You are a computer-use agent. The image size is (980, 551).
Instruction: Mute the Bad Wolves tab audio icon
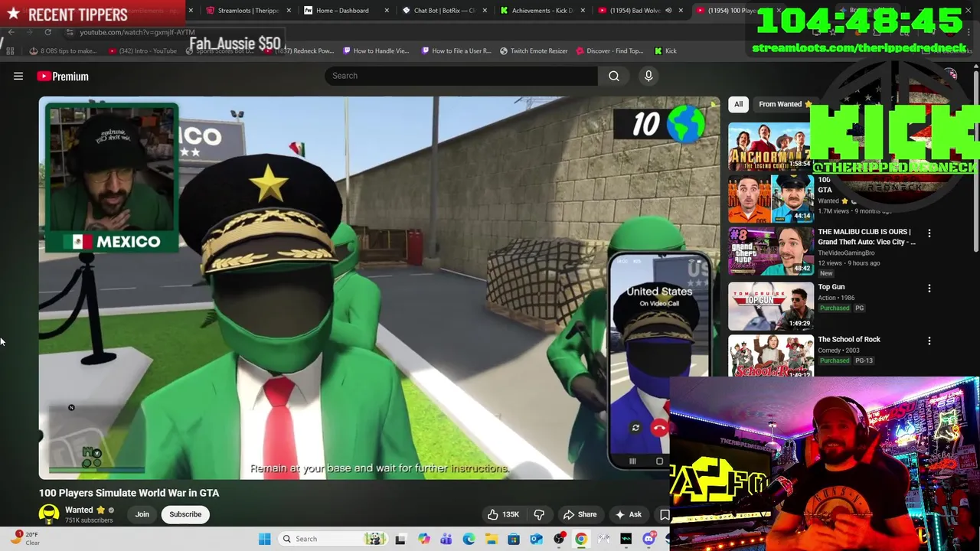(668, 11)
